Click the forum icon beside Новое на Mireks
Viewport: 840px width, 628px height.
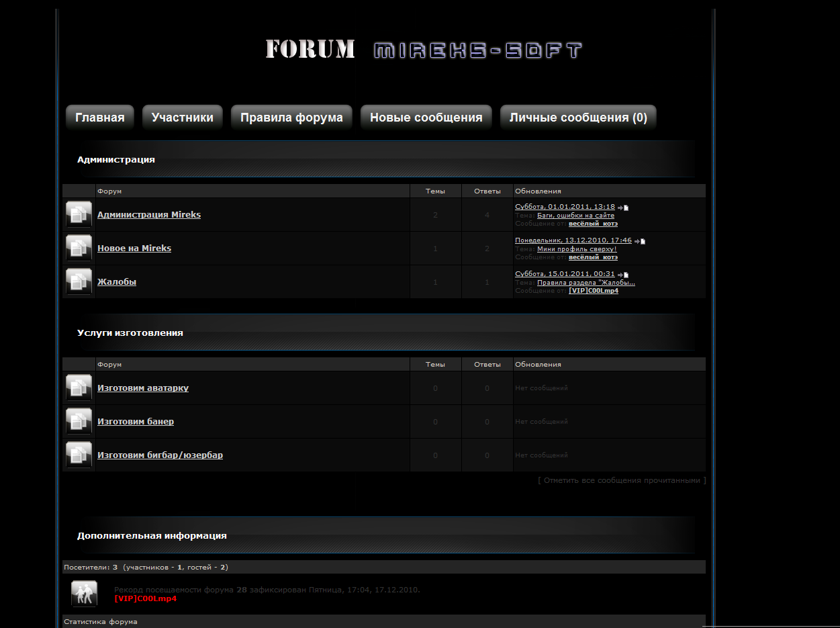pyautogui.click(x=79, y=248)
